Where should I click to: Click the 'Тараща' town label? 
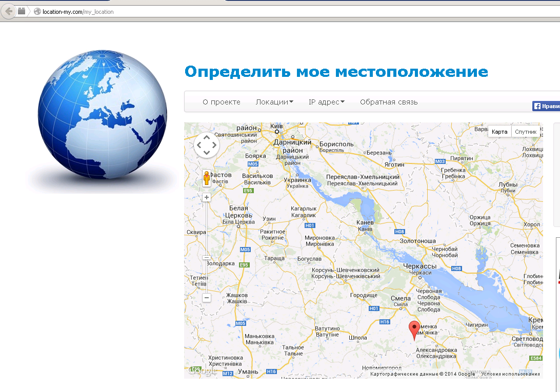coord(274,258)
